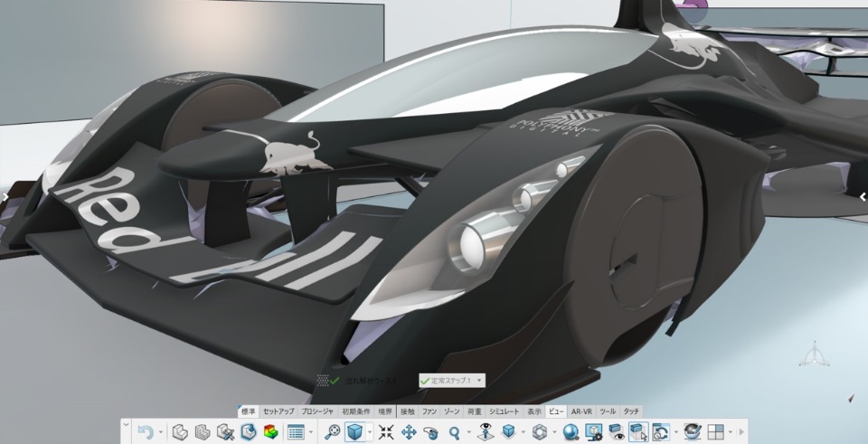
Task: Expand toolbar overflow arrow at right end
Action: [741, 432]
